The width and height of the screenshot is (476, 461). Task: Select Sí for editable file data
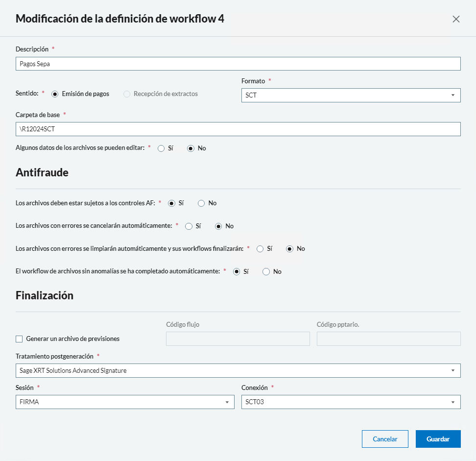161,148
